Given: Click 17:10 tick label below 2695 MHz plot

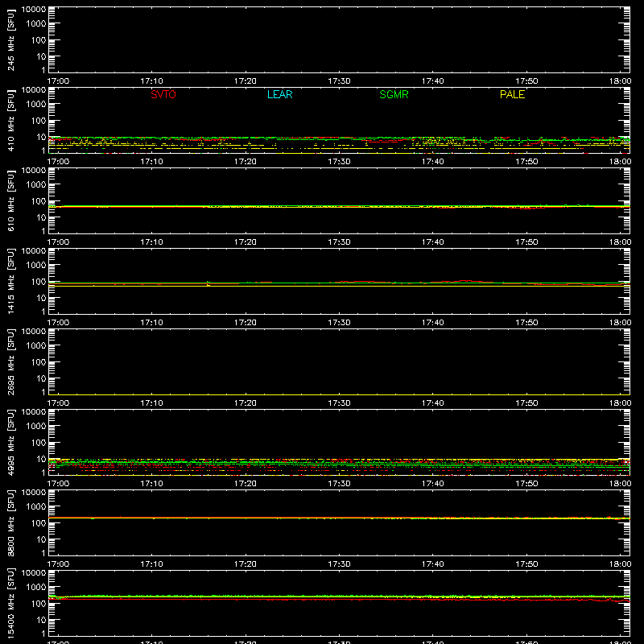Looking at the screenshot, I should tap(151, 403).
